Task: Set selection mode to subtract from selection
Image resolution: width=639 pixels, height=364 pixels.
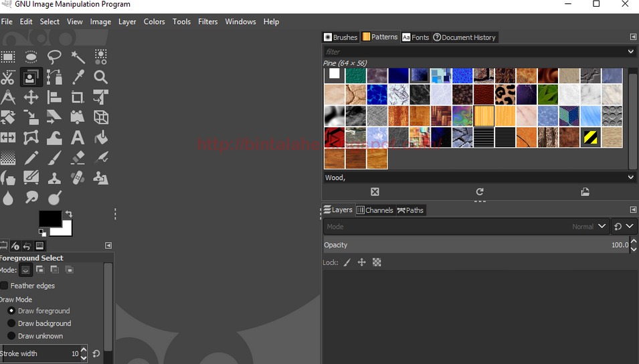Action: [x=55, y=270]
